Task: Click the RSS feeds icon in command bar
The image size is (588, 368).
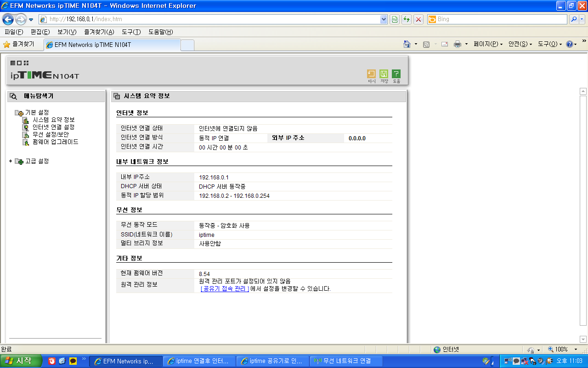Action: tap(426, 44)
